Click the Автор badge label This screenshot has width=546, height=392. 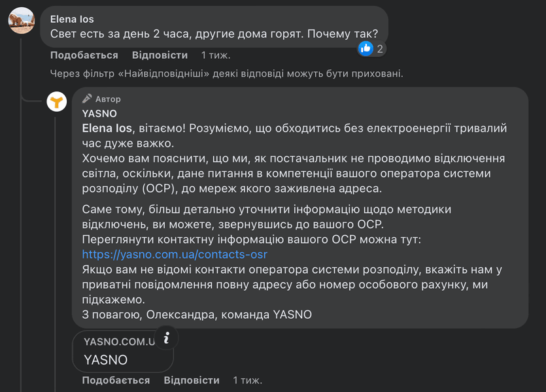108,99
